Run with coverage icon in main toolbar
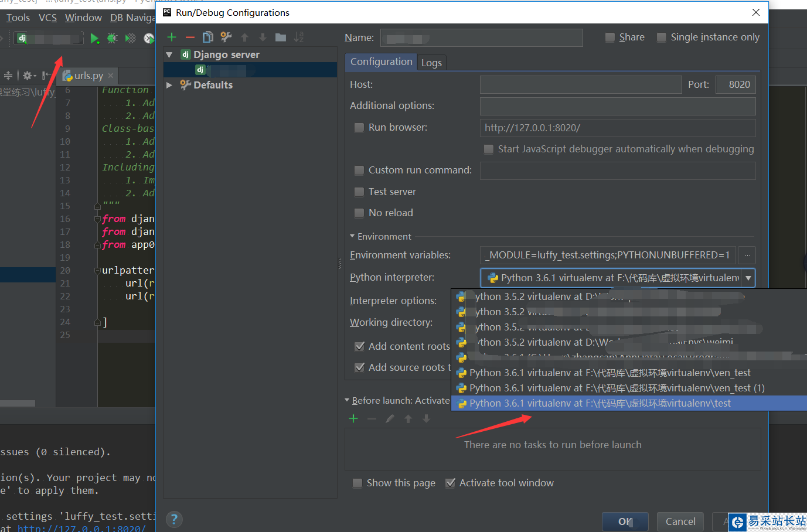The width and height of the screenshot is (807, 532). [130, 39]
